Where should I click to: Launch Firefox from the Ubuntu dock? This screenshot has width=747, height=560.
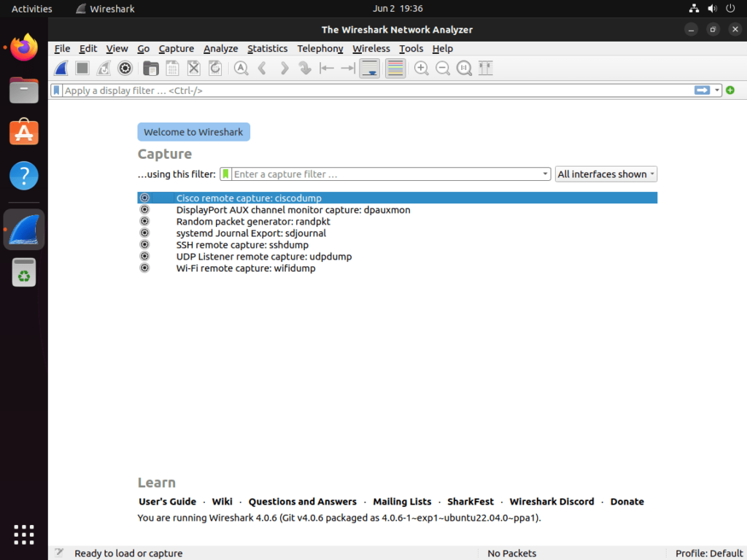[24, 47]
